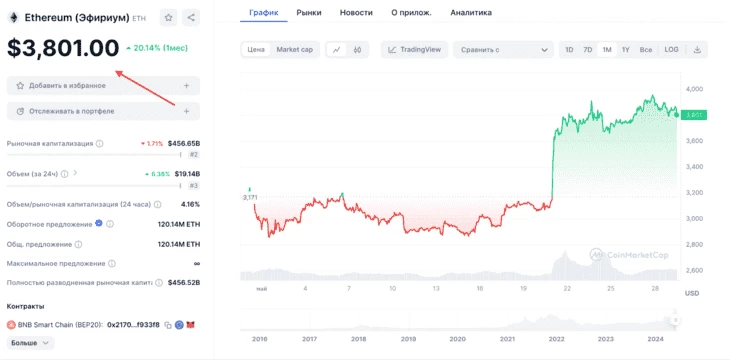Open the TradingView chart button
The image size is (730, 360).
point(414,50)
